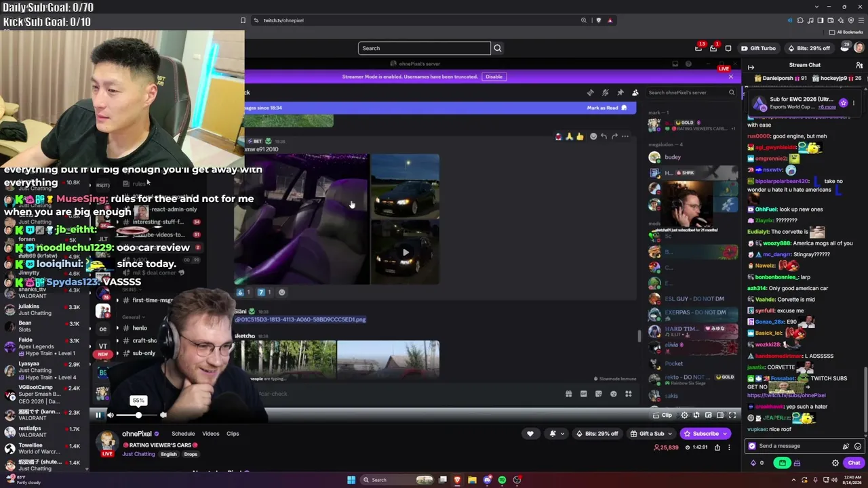Bookmark this page in browser

click(243, 20)
